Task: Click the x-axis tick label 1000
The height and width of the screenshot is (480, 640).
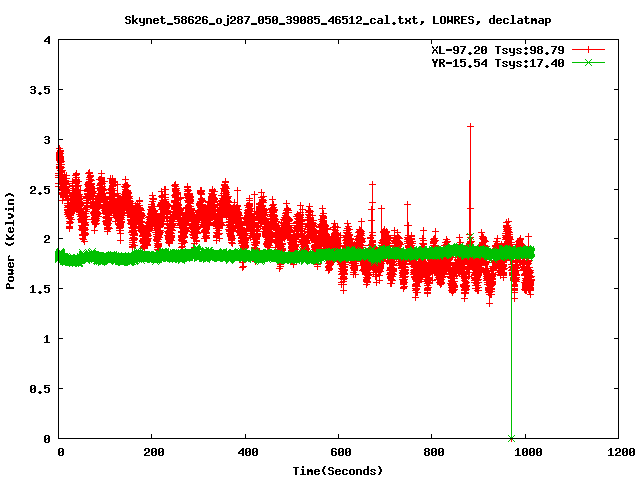Action: coord(528,452)
